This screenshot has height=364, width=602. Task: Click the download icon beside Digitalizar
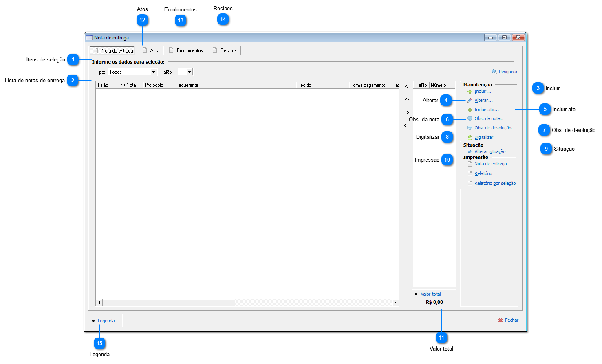470,138
